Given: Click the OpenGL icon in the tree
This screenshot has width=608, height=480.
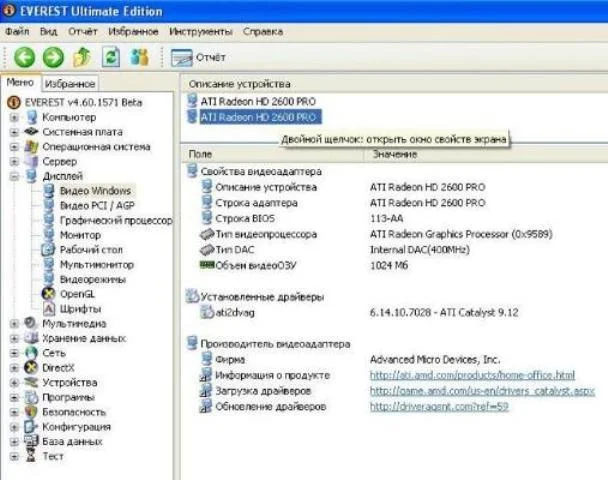Looking at the screenshot, I should click(48, 294).
